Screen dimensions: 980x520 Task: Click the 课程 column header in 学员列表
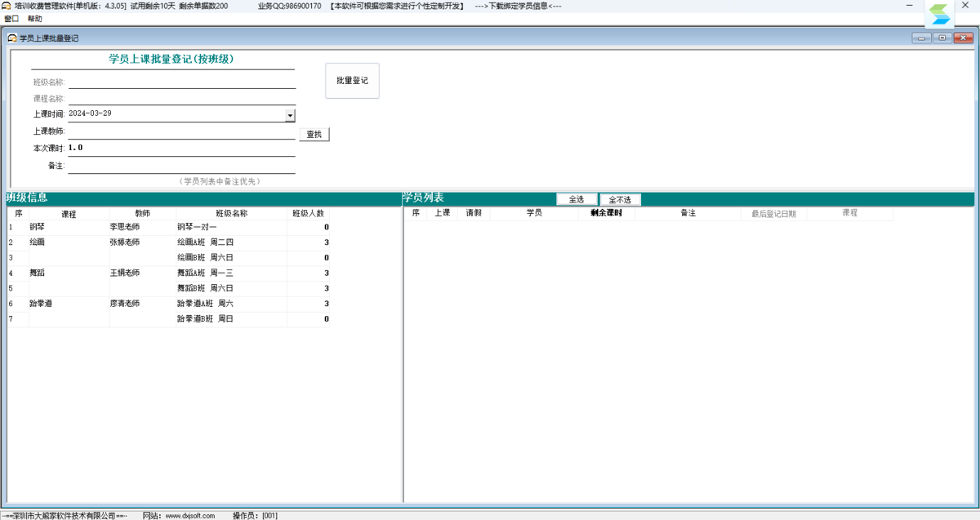coord(849,213)
